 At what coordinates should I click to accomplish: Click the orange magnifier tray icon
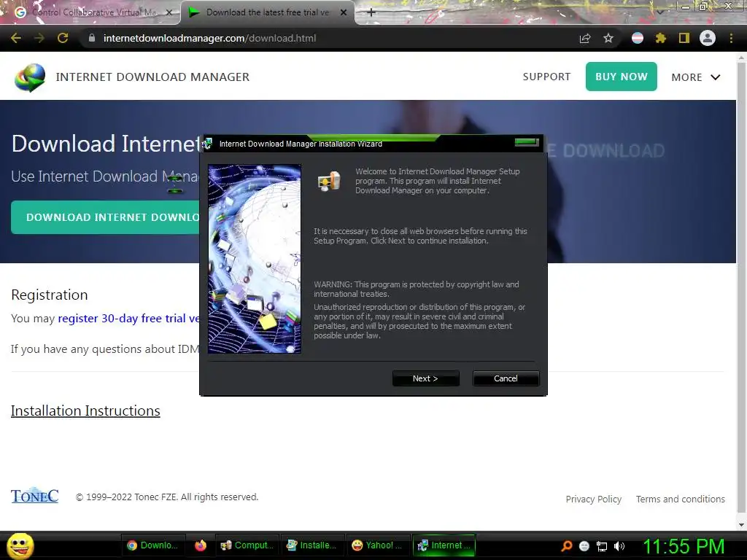(566, 546)
